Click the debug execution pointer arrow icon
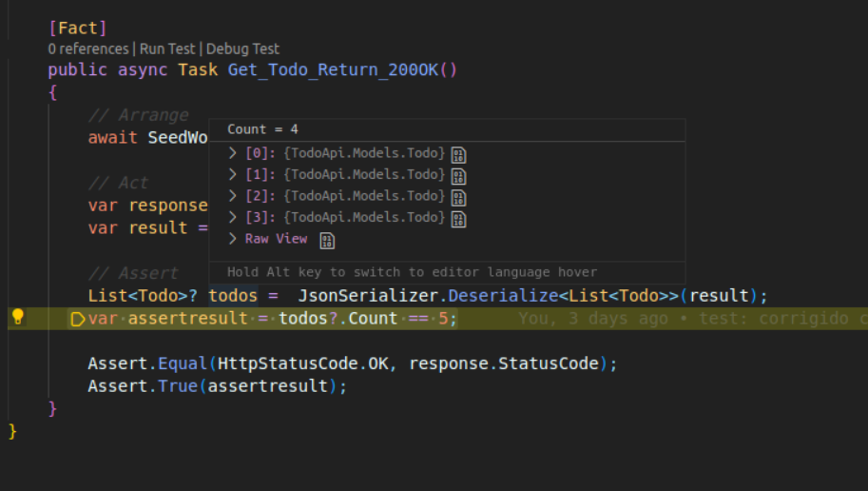Viewport: 868px width, 491px height. point(78,319)
